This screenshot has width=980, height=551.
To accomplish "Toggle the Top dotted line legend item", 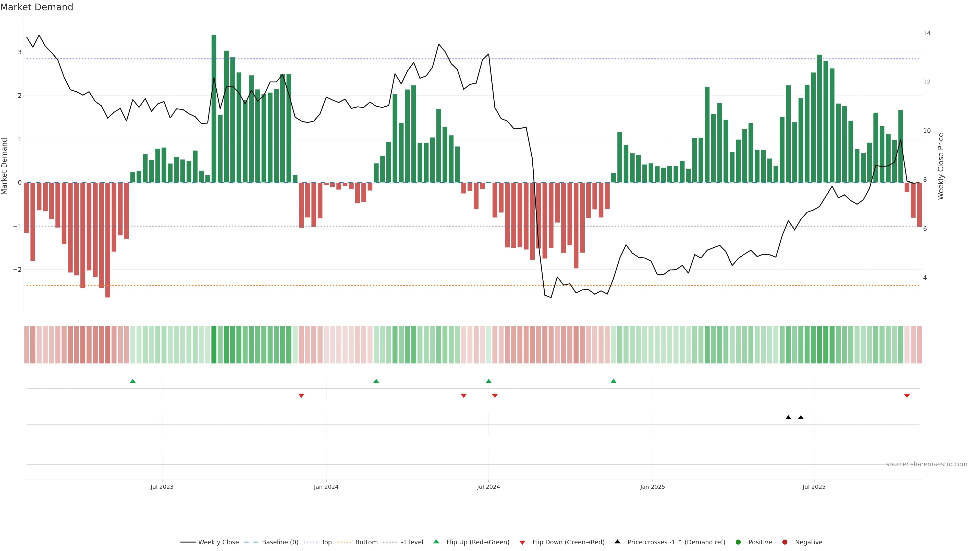I will [x=326, y=542].
